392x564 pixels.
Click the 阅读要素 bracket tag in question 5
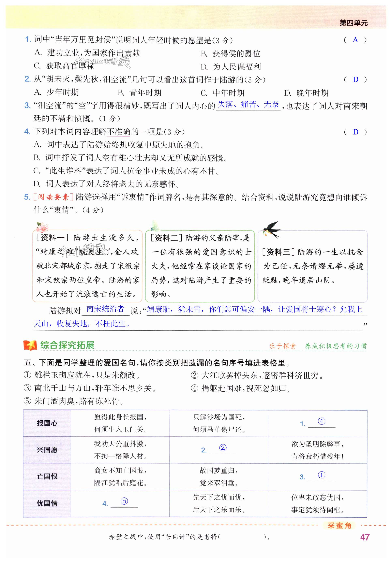tap(53, 197)
